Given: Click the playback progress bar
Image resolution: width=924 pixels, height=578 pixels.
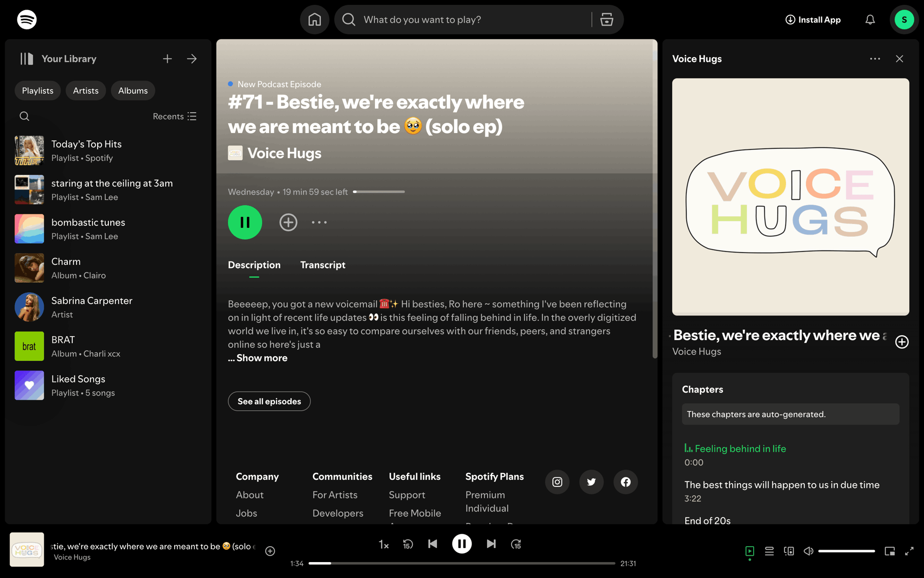Looking at the screenshot, I should coord(462,563).
